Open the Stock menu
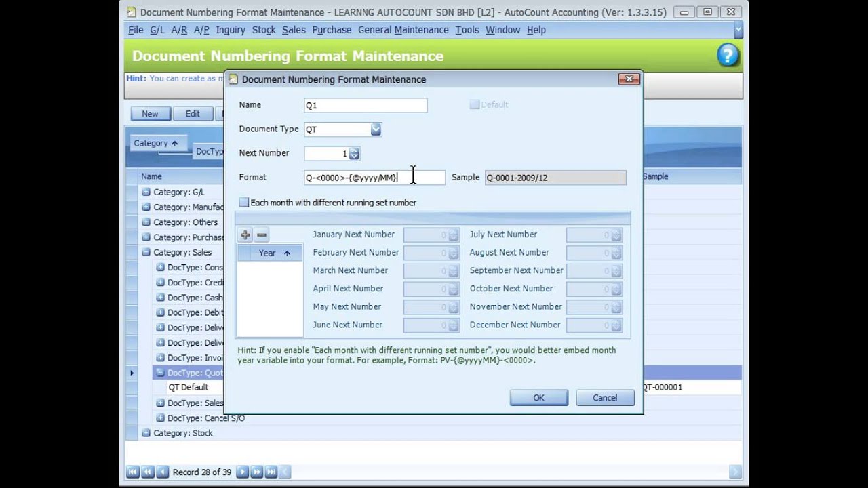 click(x=264, y=30)
